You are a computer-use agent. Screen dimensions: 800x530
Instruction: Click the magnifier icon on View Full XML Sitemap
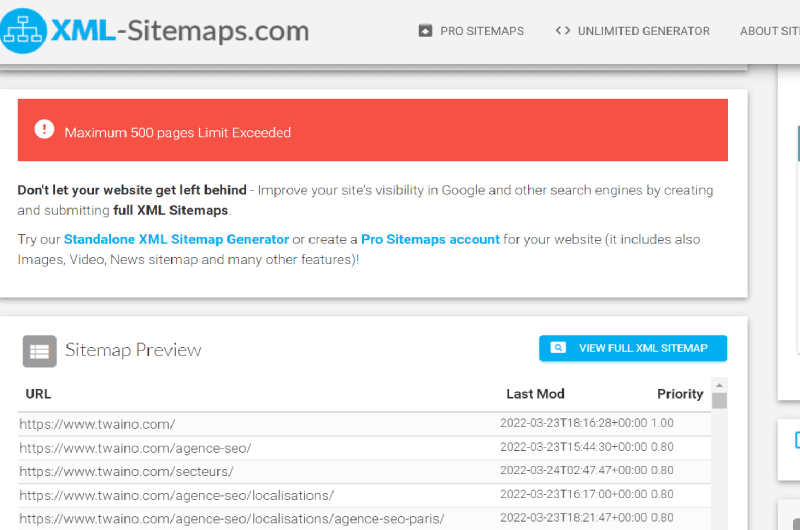click(x=558, y=347)
